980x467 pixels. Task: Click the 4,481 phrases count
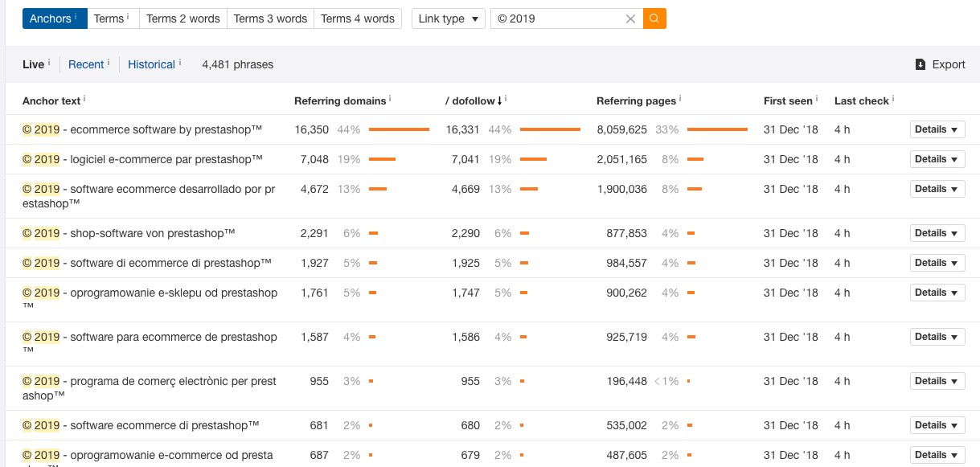point(238,64)
